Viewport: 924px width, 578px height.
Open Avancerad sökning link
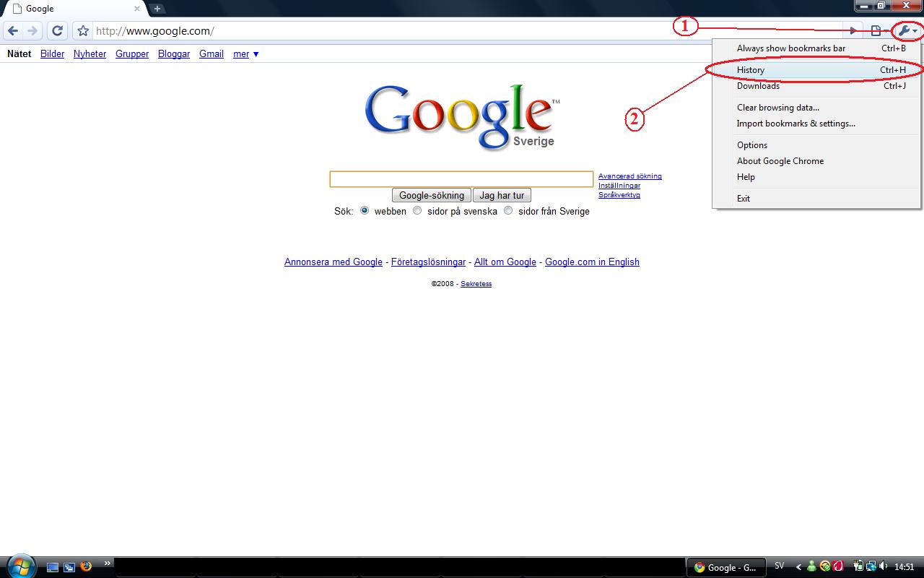pyautogui.click(x=630, y=176)
